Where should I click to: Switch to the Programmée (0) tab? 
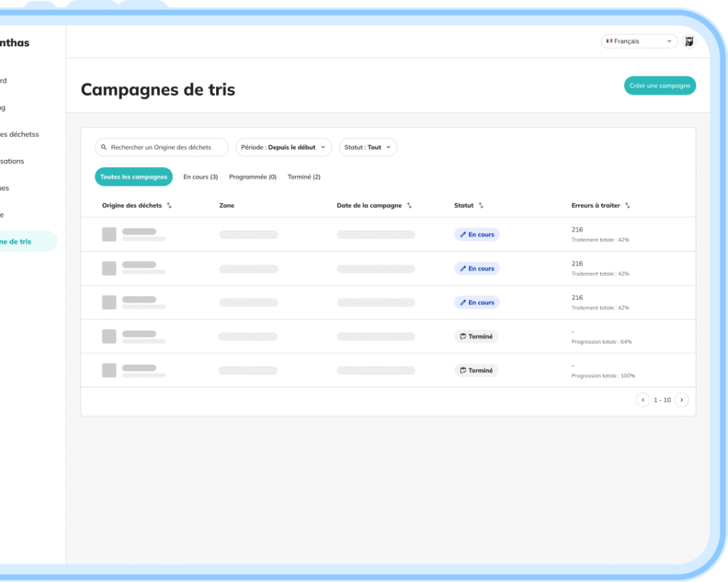[252, 177]
